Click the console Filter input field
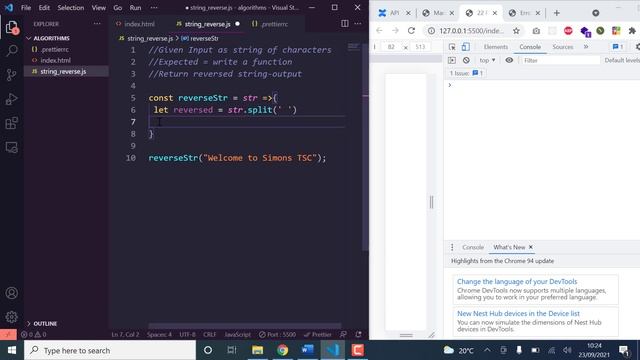640x360 pixels. click(560, 60)
